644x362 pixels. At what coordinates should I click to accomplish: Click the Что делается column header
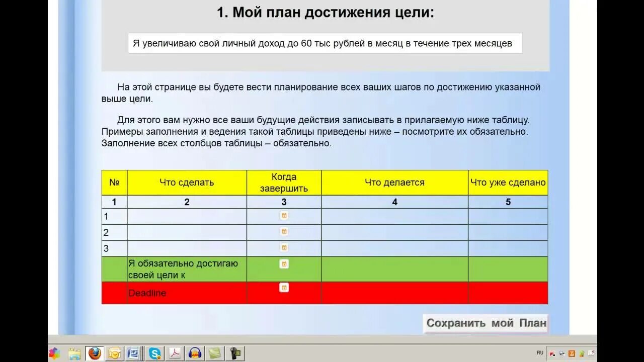[x=394, y=183]
